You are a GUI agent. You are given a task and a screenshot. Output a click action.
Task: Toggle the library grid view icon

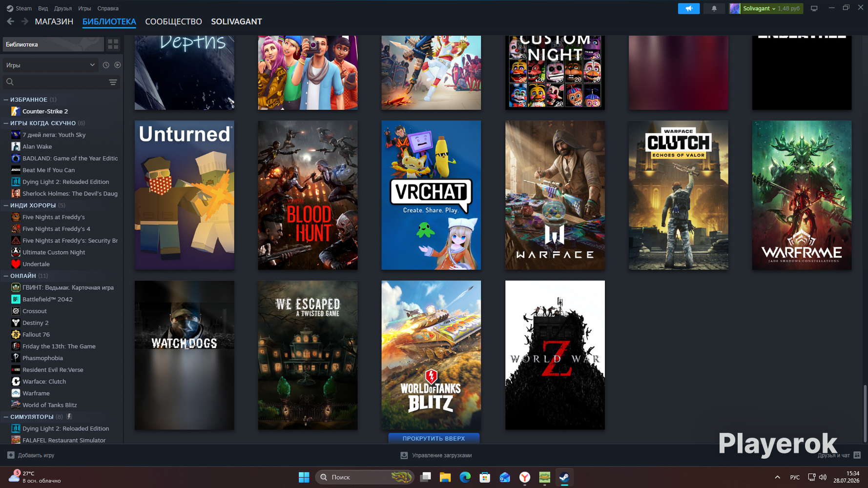(x=113, y=44)
